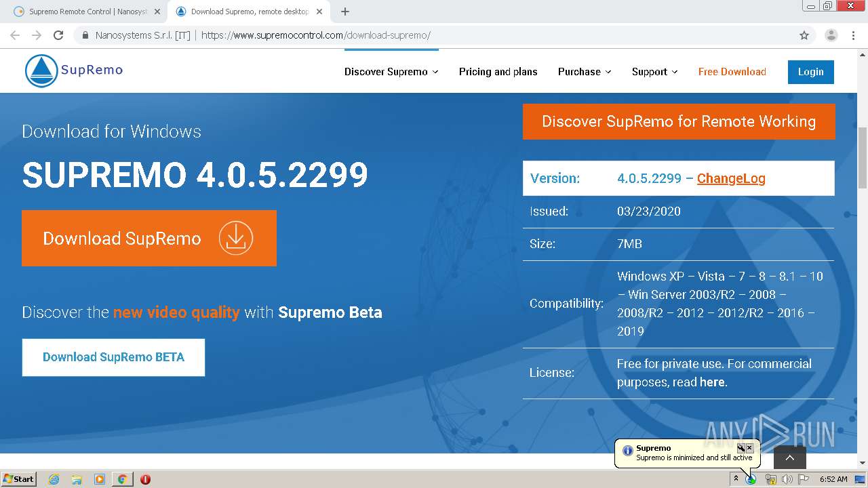
Task: Reload the current page
Action: click(x=58, y=35)
